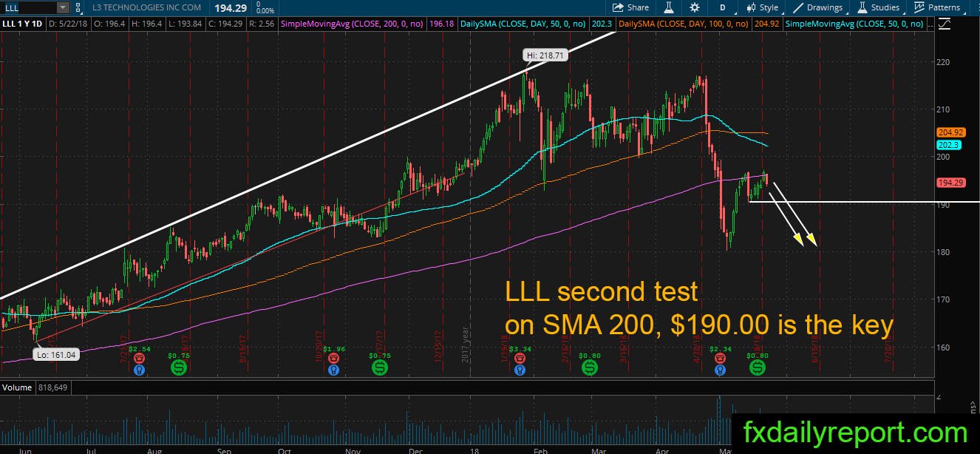Click the $0.80 dividend icon in February

(589, 367)
